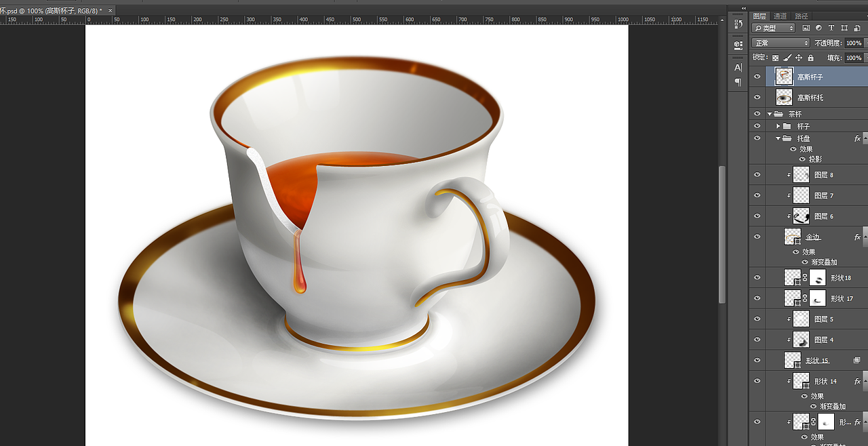Image resolution: width=868 pixels, height=446 pixels.
Task: Click fx icon on 托盘 group
Action: tap(857, 138)
